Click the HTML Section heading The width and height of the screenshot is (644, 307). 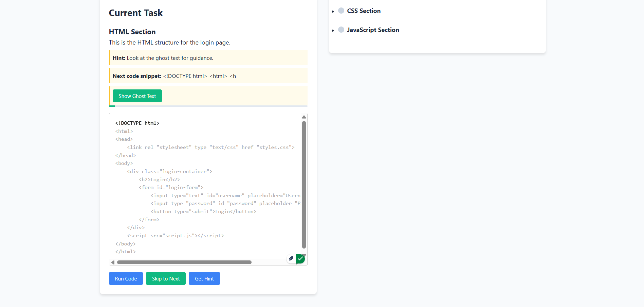point(132,32)
